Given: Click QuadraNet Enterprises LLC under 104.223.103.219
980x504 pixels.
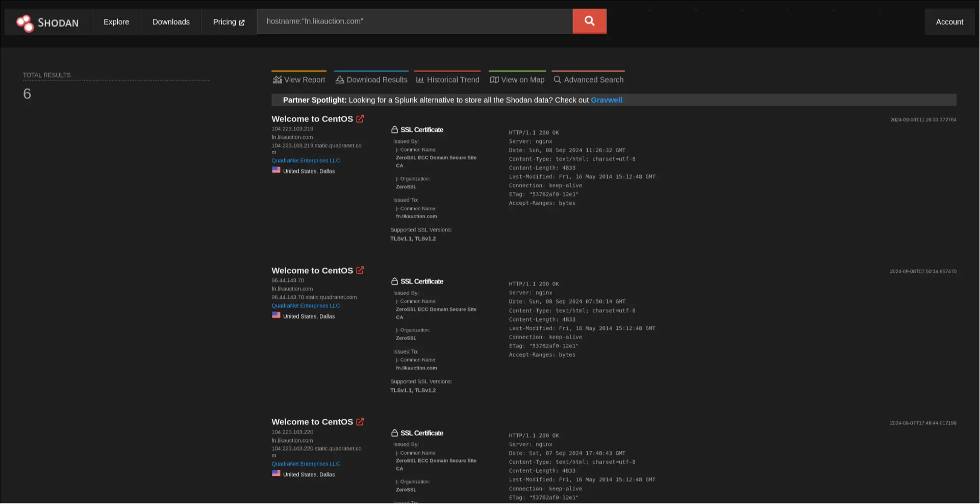Looking at the screenshot, I should pyautogui.click(x=306, y=160).
